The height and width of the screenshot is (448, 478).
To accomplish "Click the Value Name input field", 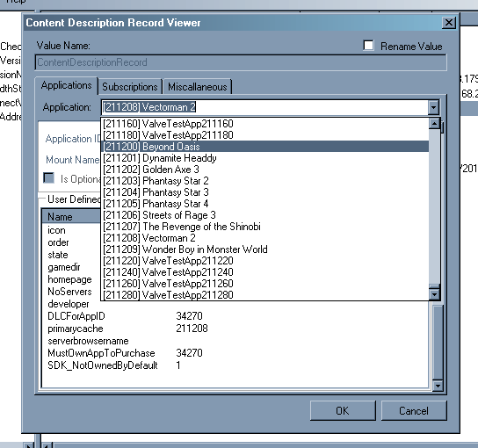I will [241, 62].
